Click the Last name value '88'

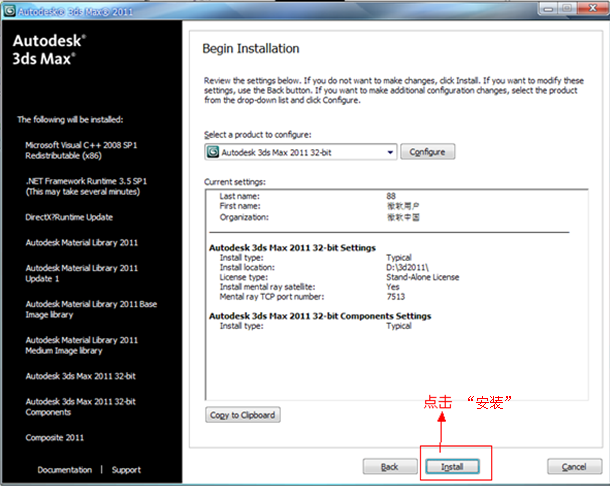391,196
